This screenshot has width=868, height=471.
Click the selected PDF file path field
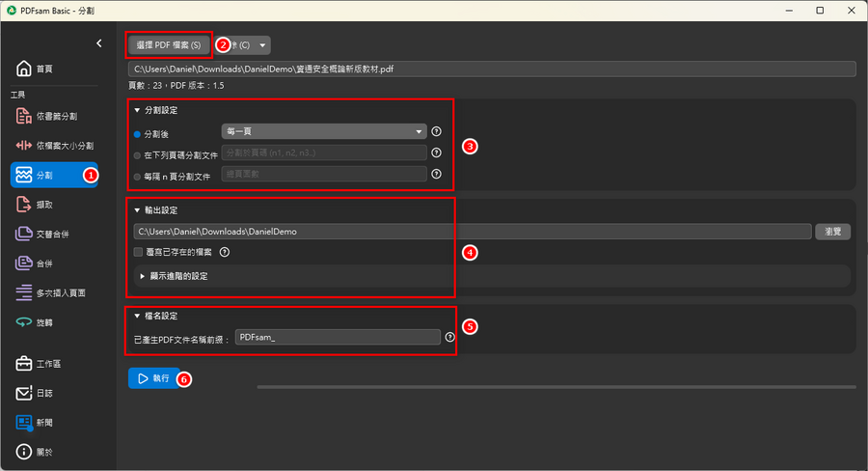(x=492, y=69)
